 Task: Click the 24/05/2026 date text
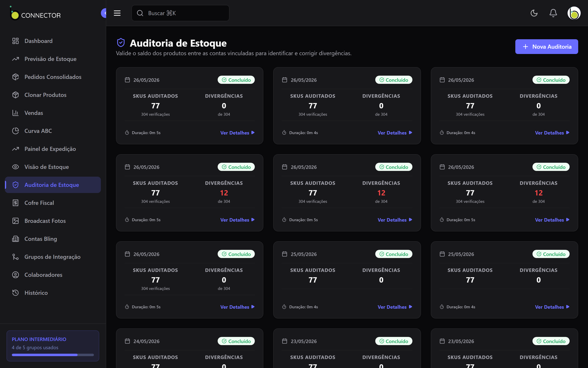[146, 341]
